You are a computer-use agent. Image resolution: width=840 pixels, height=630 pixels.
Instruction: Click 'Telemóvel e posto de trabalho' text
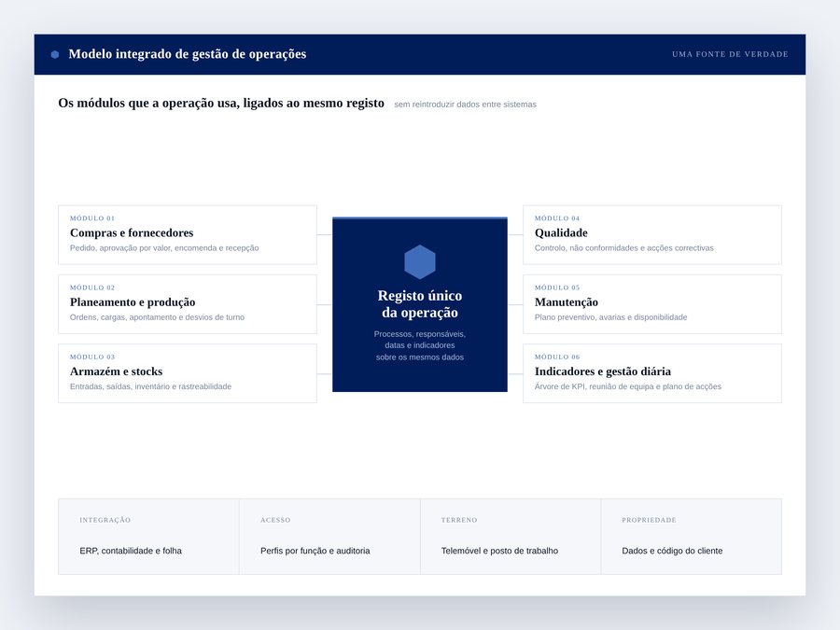[x=499, y=551]
